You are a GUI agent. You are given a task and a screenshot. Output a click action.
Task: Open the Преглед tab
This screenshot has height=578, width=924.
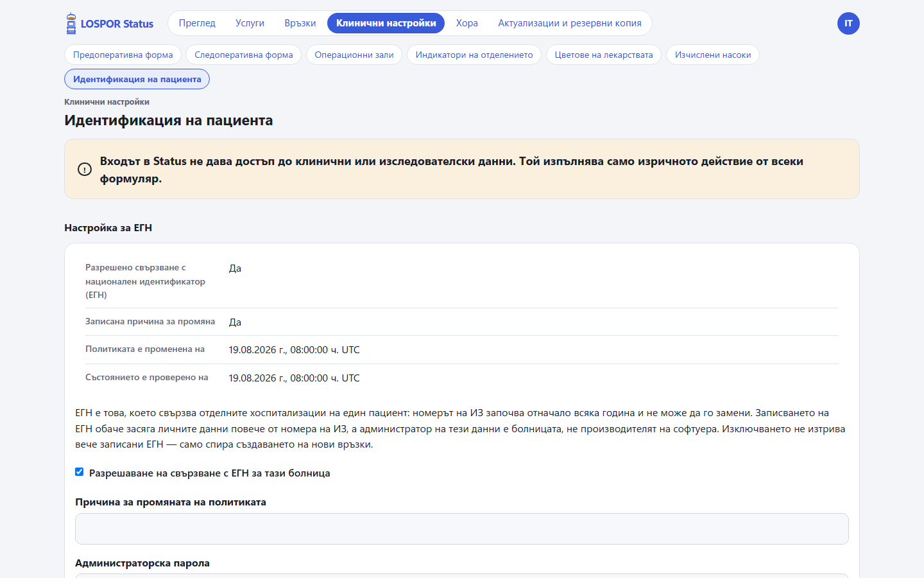[x=197, y=23]
